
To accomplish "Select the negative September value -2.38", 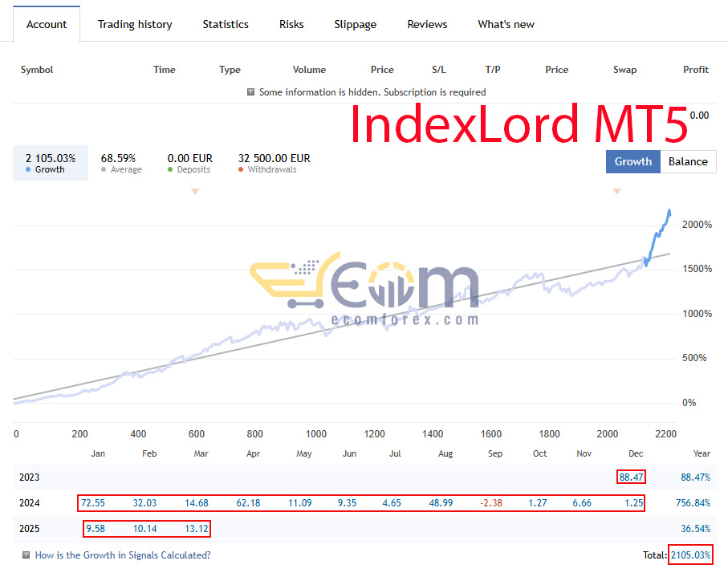I will [490, 502].
